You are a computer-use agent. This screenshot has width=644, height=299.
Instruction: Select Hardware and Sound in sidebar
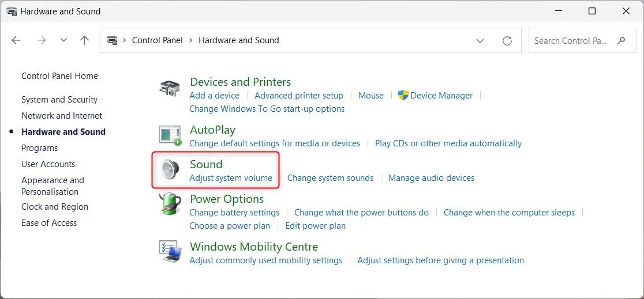63,132
